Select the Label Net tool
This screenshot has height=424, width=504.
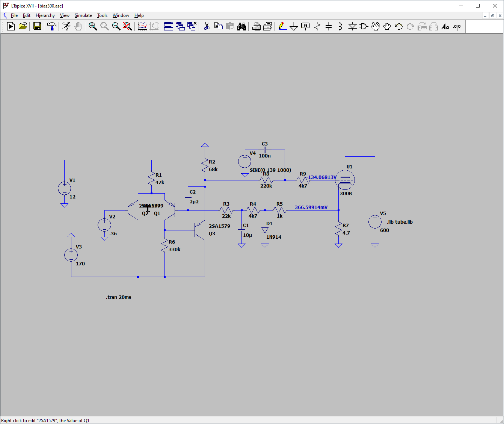click(306, 26)
